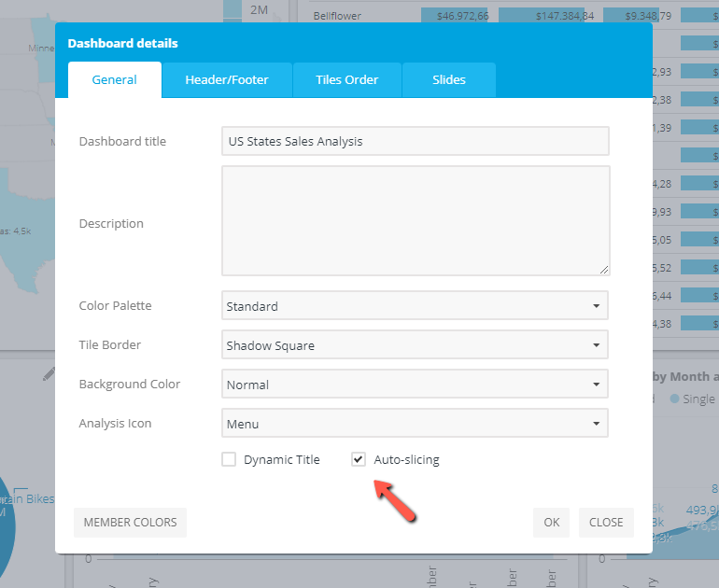Click the CLOSE button
719x588 pixels.
pos(606,523)
